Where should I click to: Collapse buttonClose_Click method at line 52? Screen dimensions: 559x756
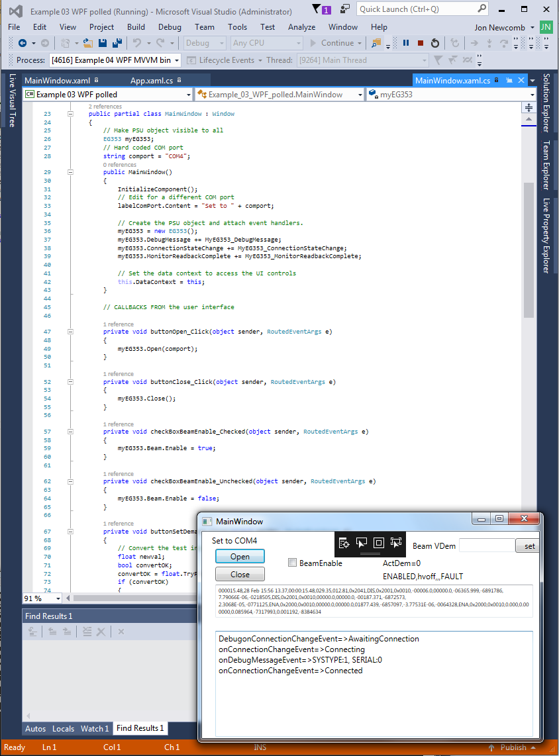point(70,382)
